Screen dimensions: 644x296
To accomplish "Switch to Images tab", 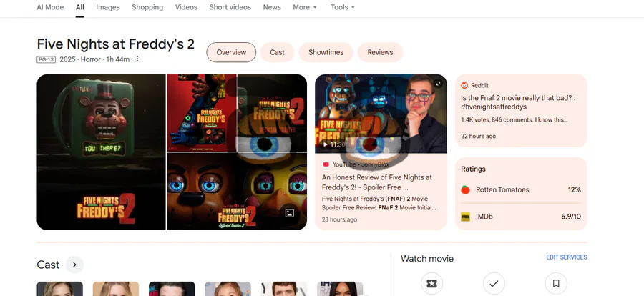I will pyautogui.click(x=108, y=7).
